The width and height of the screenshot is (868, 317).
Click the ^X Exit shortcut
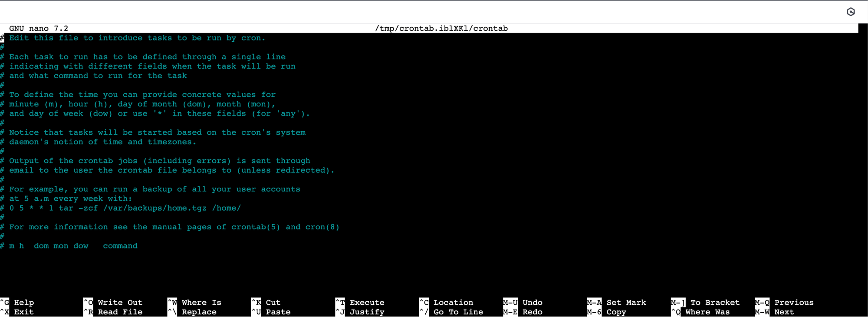[17, 312]
